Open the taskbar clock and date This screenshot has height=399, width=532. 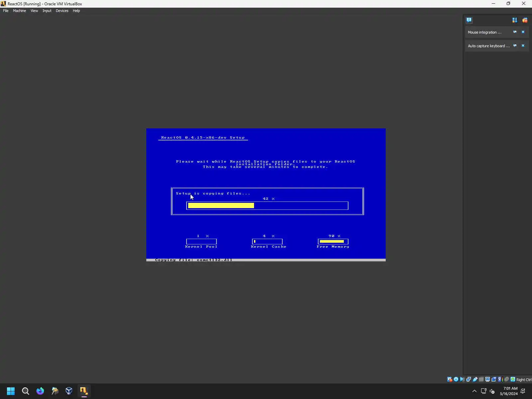click(509, 391)
